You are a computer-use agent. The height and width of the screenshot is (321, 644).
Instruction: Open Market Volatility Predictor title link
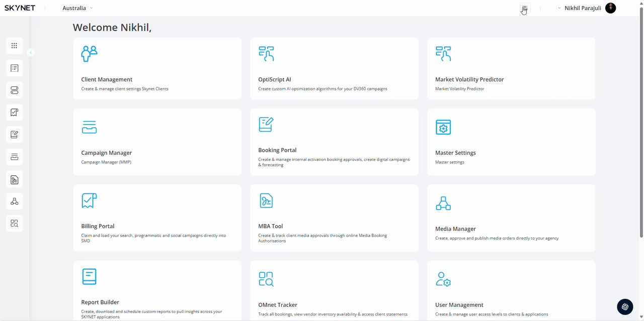click(x=469, y=79)
